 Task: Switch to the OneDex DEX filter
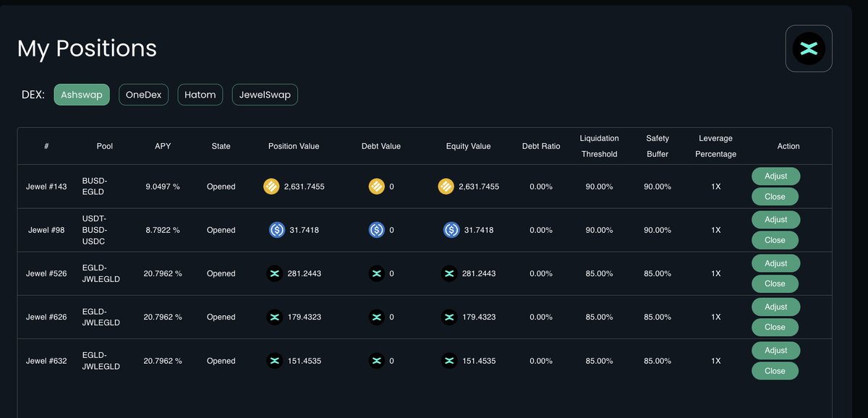(x=144, y=95)
